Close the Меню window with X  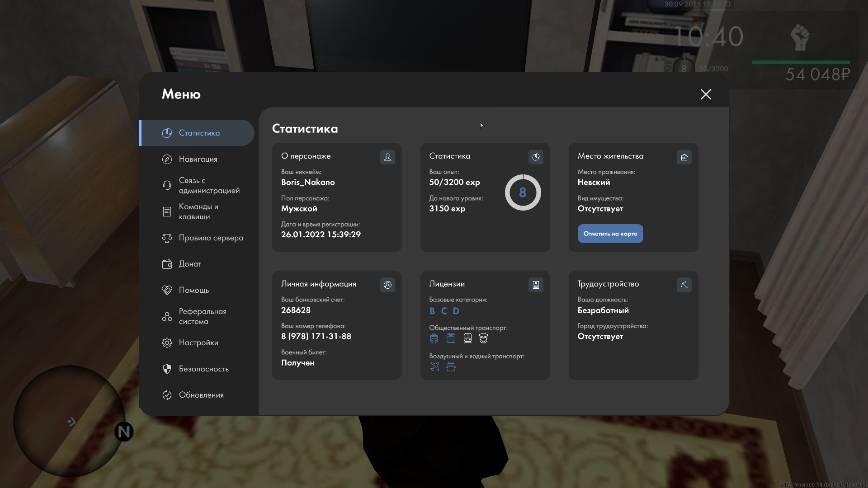click(706, 94)
